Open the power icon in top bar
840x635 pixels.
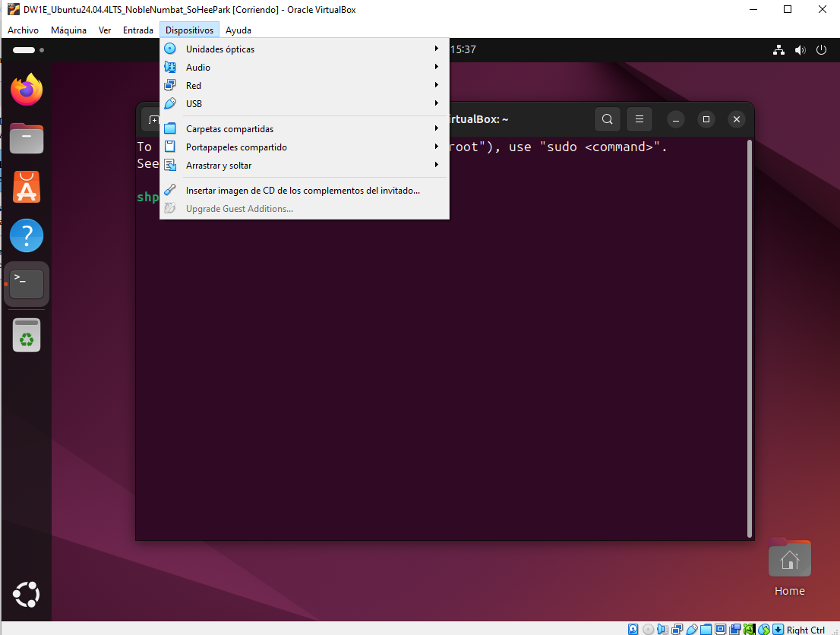821,50
